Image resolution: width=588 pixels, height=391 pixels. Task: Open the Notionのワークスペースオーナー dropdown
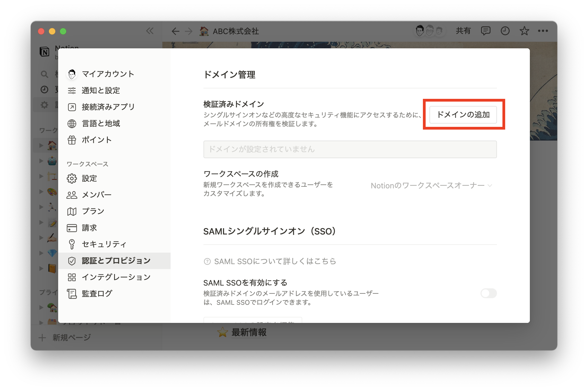pyautogui.click(x=431, y=186)
